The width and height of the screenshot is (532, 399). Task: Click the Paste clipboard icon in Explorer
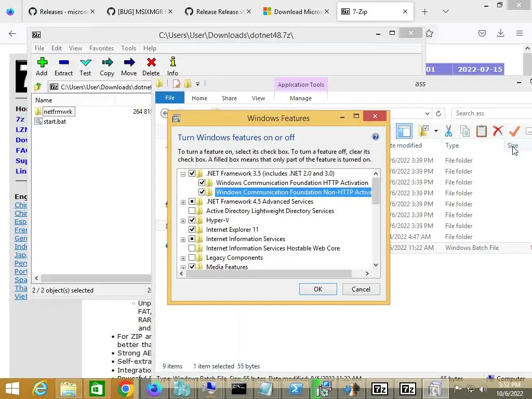[482, 130]
